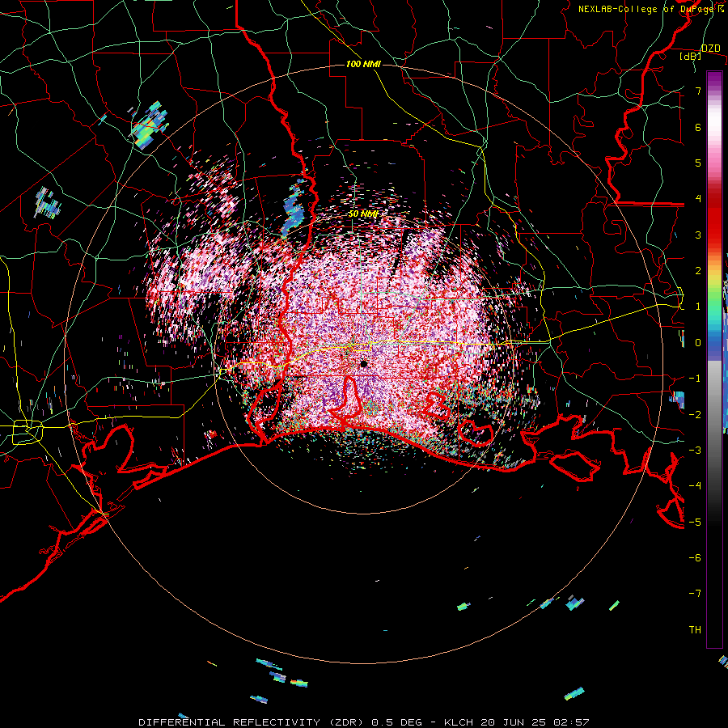
Task: Select the legend value 4
Action: 698,199
